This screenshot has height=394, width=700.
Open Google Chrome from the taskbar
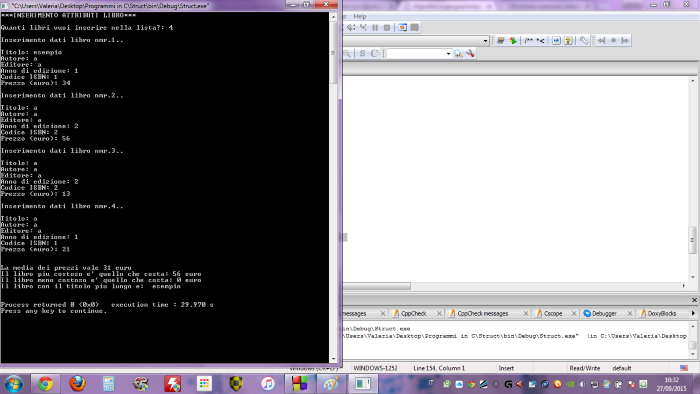pos(45,384)
